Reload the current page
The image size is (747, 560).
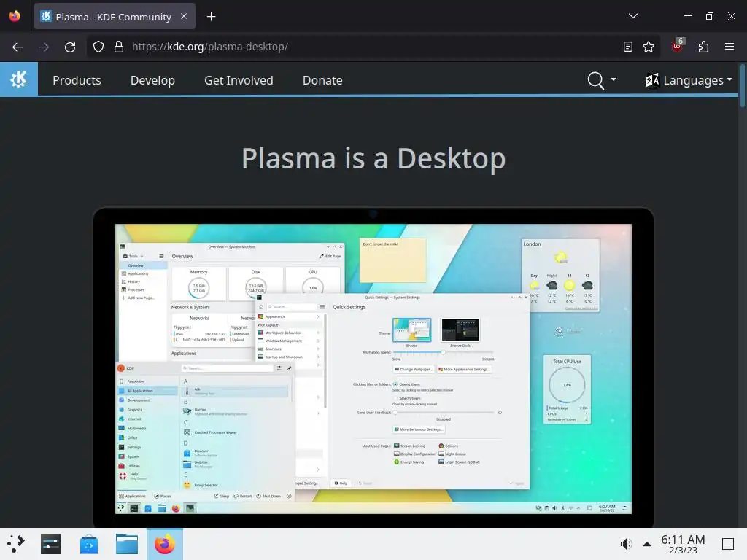70,47
